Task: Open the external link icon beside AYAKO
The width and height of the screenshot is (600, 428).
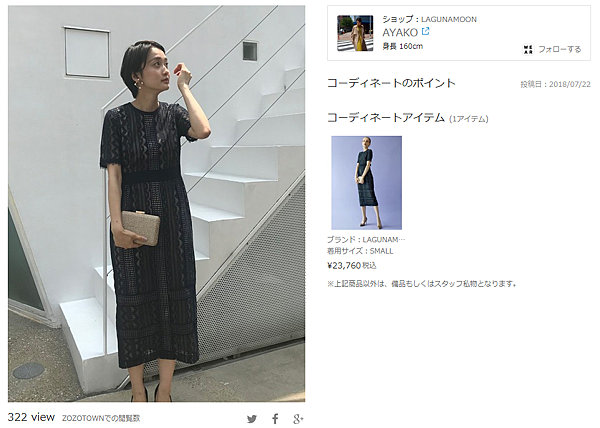Action: pos(426,31)
